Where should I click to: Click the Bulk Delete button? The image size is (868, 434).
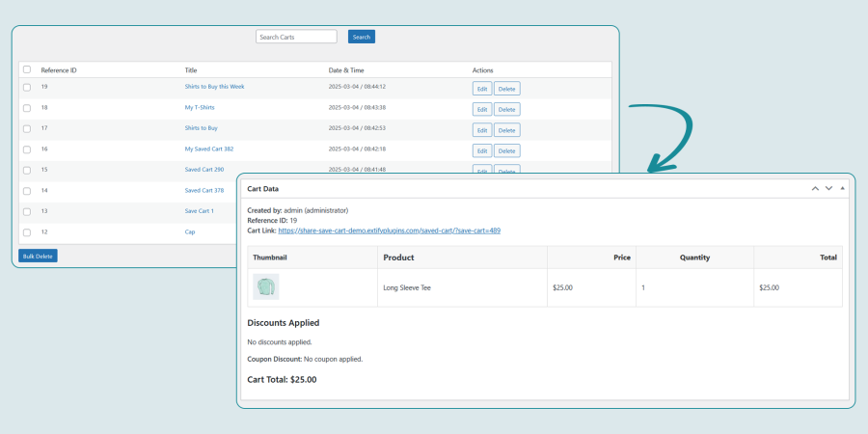pos(39,256)
